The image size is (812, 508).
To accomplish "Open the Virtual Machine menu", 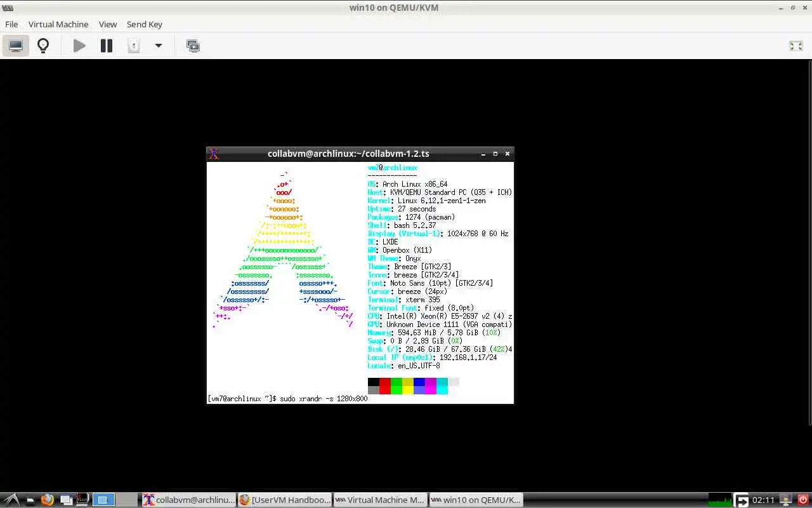I will (x=58, y=24).
